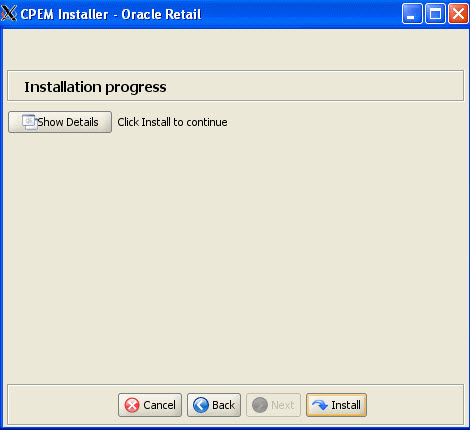
Task: Click the 'Click Install to continue' status text
Action: click(x=172, y=122)
